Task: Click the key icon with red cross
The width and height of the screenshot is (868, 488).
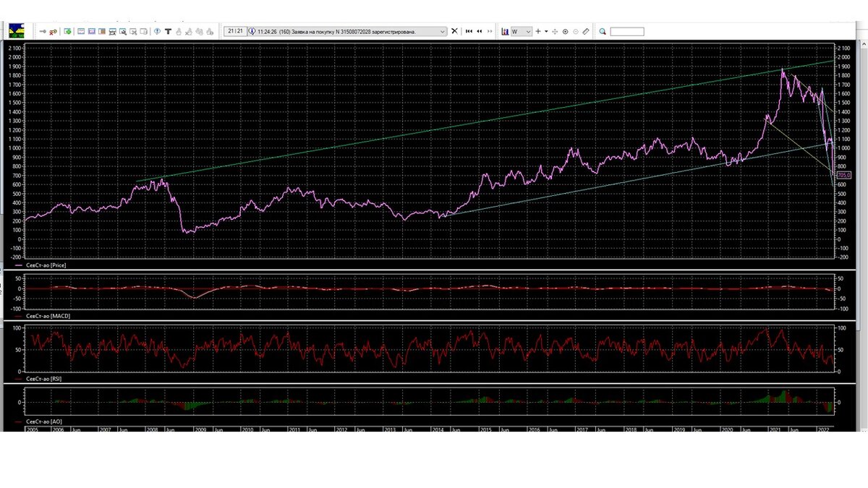Action: 53,31
